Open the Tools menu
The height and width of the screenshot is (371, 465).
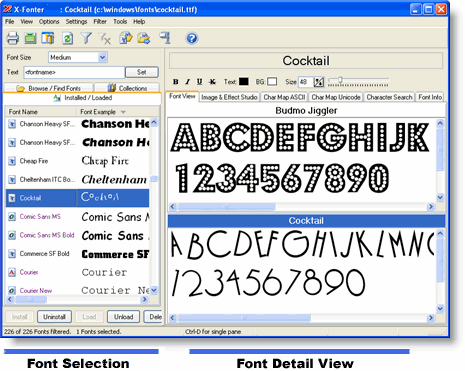pyautogui.click(x=120, y=22)
